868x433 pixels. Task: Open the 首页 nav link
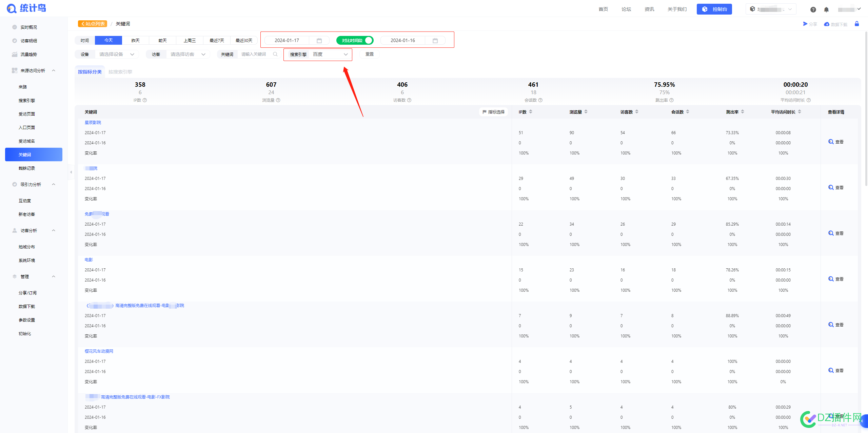(x=603, y=9)
